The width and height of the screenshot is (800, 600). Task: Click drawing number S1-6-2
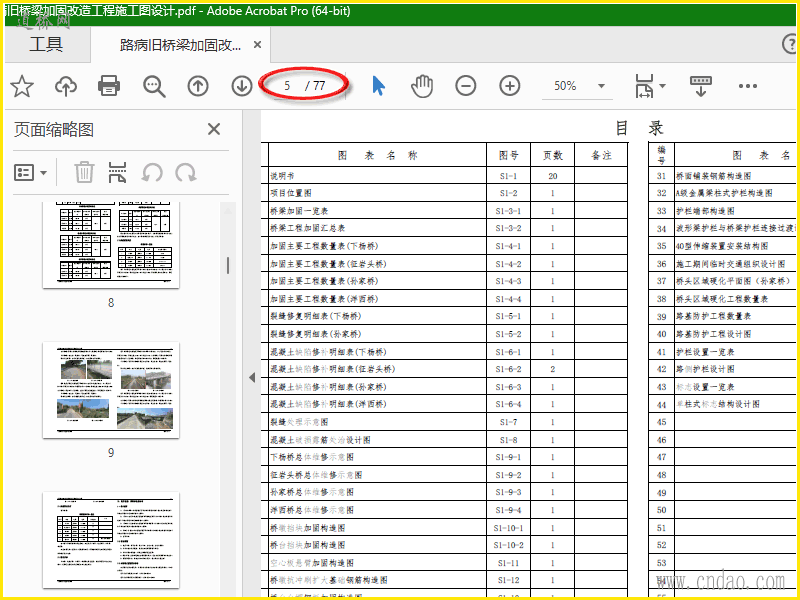[x=508, y=369]
